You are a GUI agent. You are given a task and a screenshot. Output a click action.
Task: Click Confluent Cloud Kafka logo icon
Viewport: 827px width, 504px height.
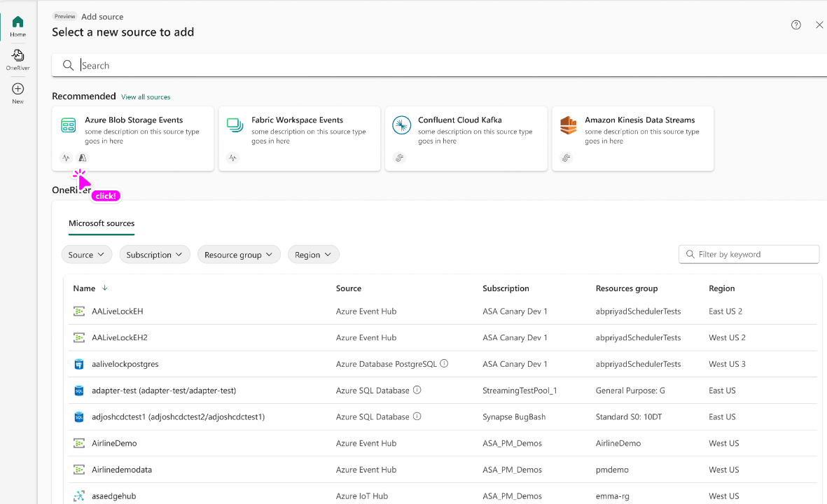point(401,125)
